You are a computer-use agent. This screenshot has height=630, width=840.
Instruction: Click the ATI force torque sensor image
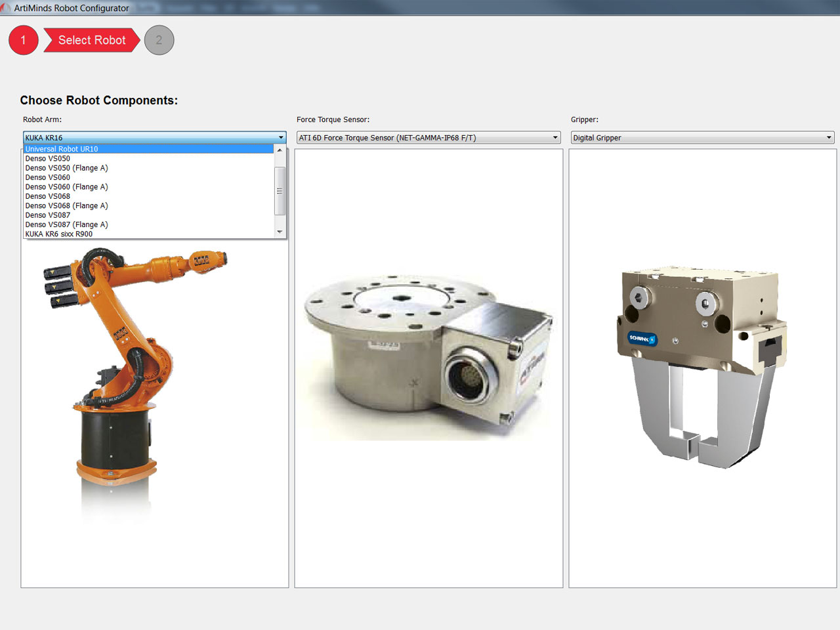(429, 358)
